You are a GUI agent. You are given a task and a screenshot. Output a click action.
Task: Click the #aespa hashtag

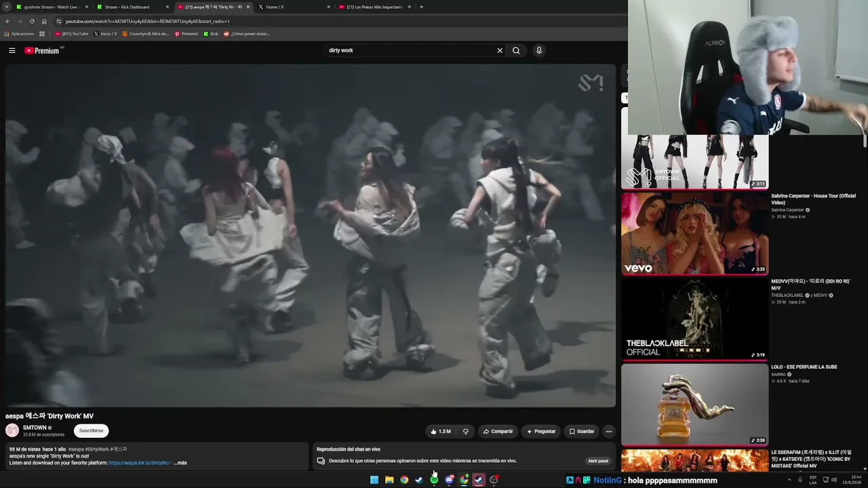pyautogui.click(x=76, y=449)
